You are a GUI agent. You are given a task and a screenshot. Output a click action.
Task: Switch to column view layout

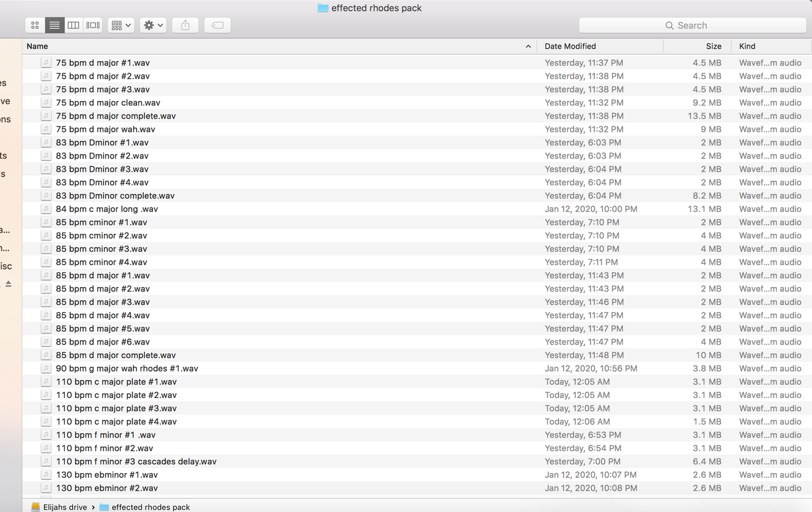pos(74,25)
